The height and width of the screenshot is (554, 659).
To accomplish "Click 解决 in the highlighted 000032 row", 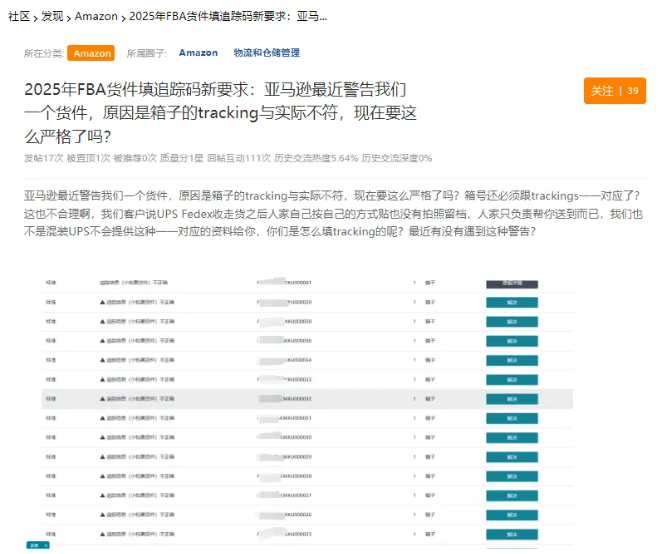I will point(512,399).
